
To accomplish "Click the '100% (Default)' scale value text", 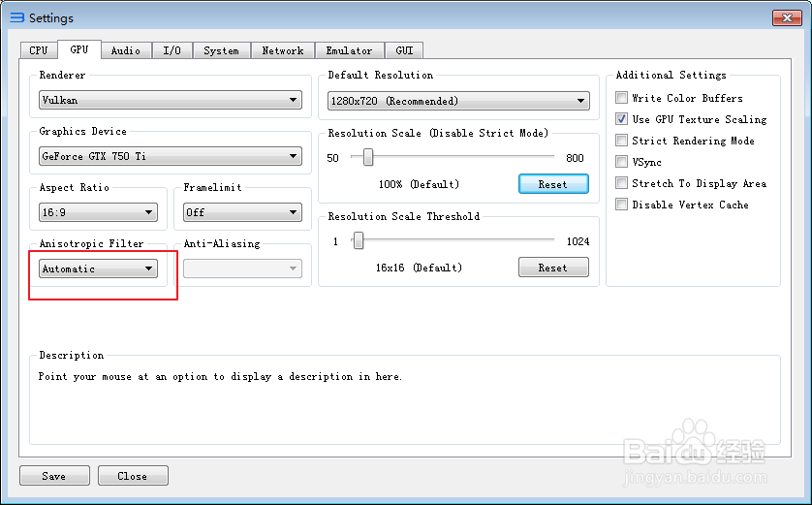I will [x=419, y=184].
